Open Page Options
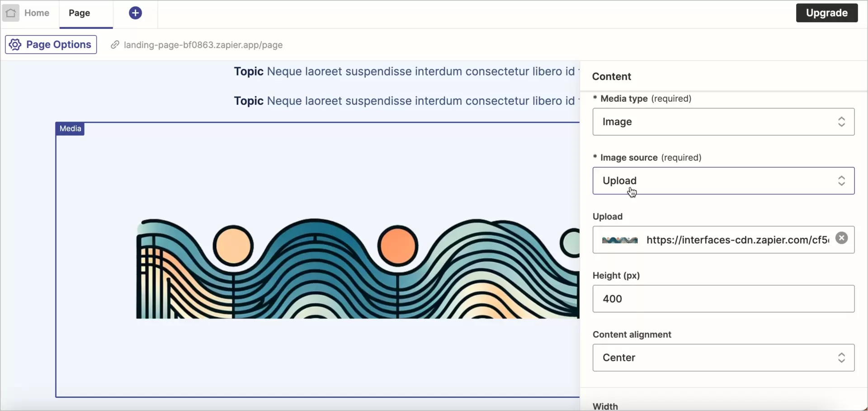The height and width of the screenshot is (411, 868). (51, 44)
